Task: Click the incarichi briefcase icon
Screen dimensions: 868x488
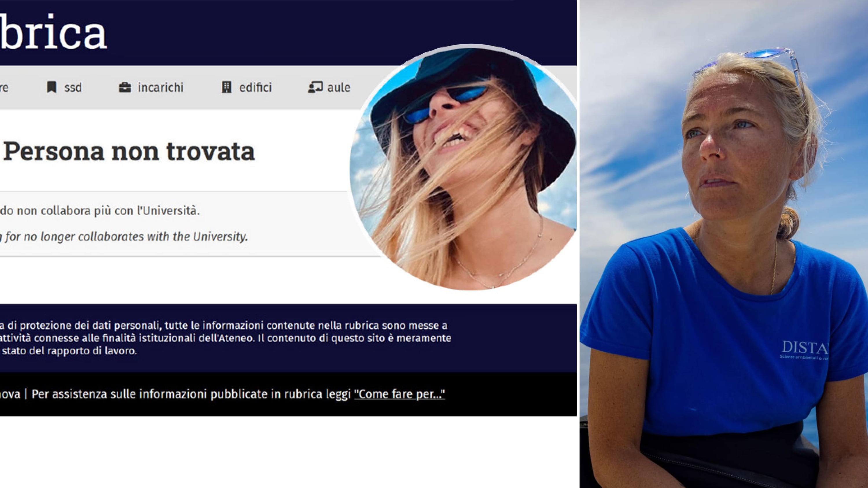Action: point(125,88)
